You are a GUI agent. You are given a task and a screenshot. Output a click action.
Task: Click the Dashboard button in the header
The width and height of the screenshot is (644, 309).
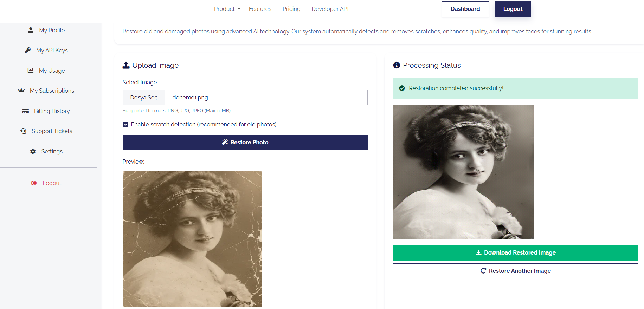pyautogui.click(x=465, y=9)
